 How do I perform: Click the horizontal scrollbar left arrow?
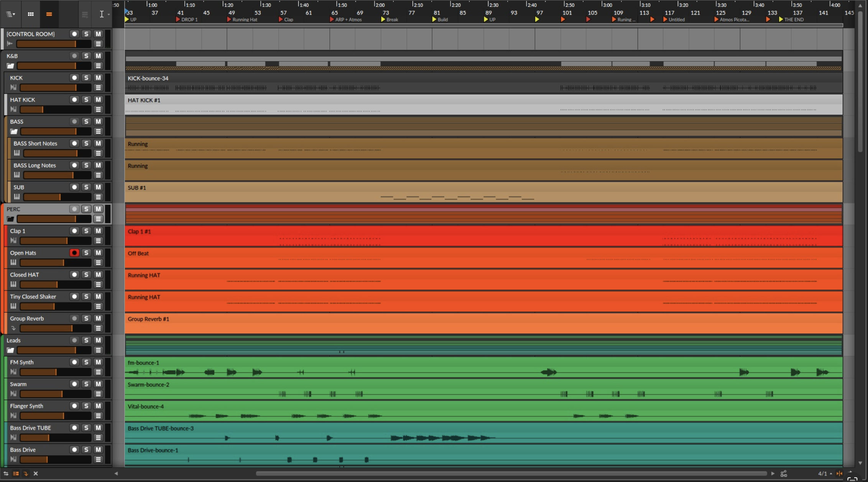(x=116, y=474)
